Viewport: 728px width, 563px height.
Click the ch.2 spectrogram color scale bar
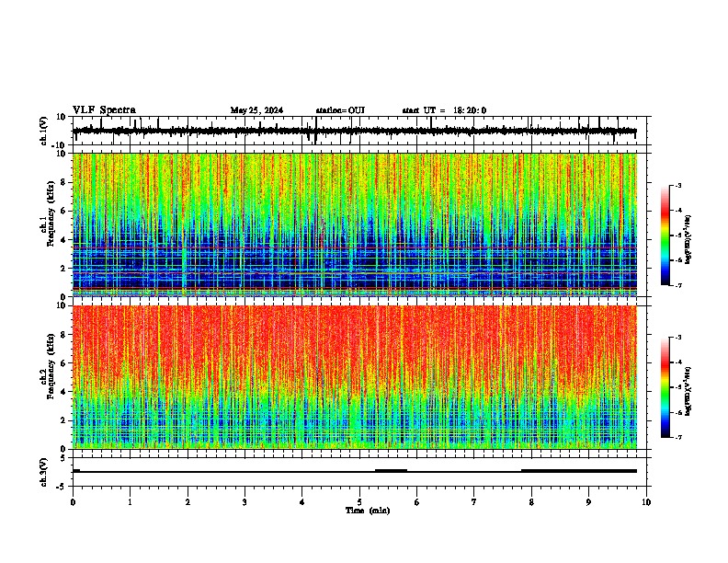tap(665, 387)
